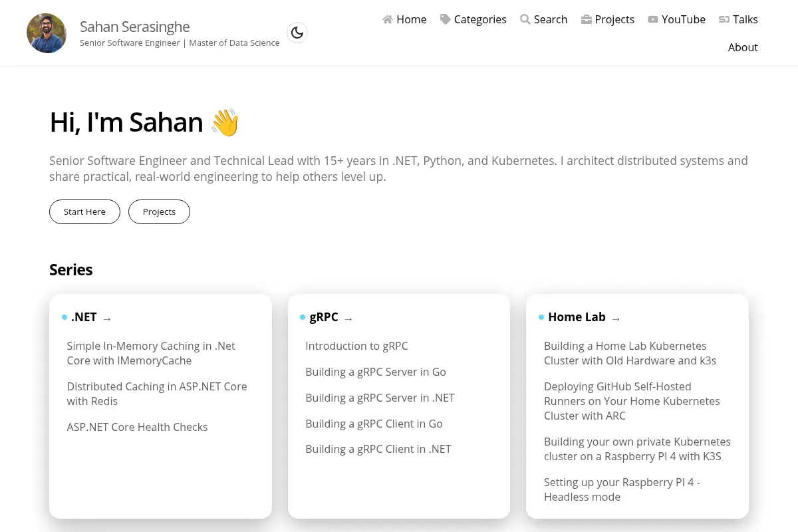Click the Projects briefcase icon
The width and height of the screenshot is (798, 532).
pos(587,19)
